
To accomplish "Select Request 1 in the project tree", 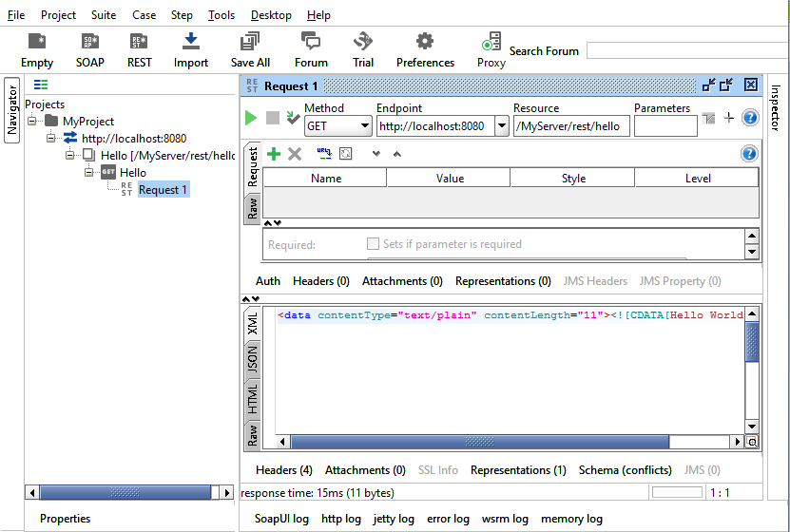I will coord(163,190).
